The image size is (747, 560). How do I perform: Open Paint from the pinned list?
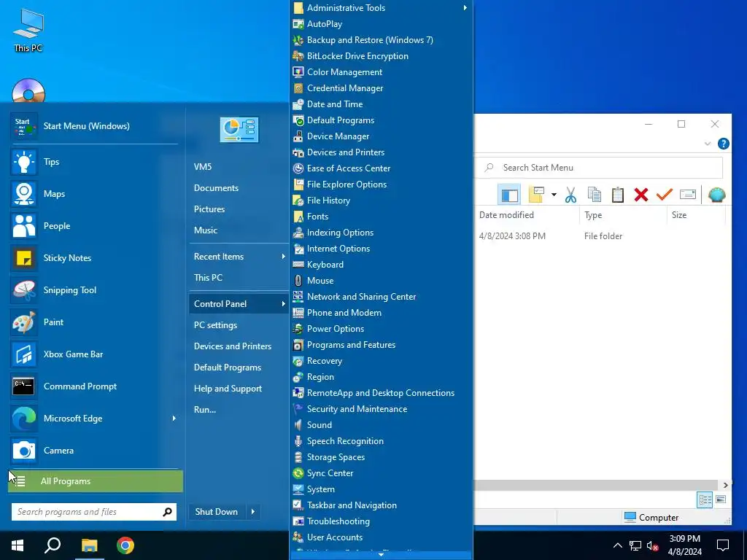[94, 322]
